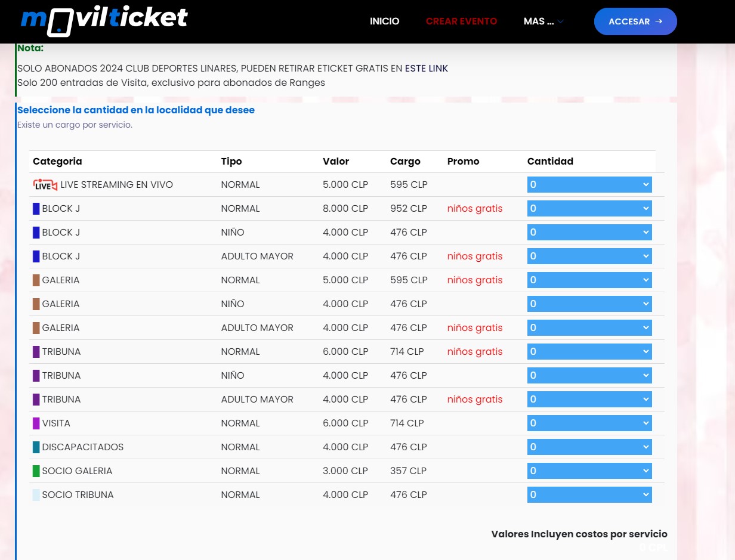Open the CREAR EVENTO menu item
This screenshot has width=735, height=560.
pos(461,21)
